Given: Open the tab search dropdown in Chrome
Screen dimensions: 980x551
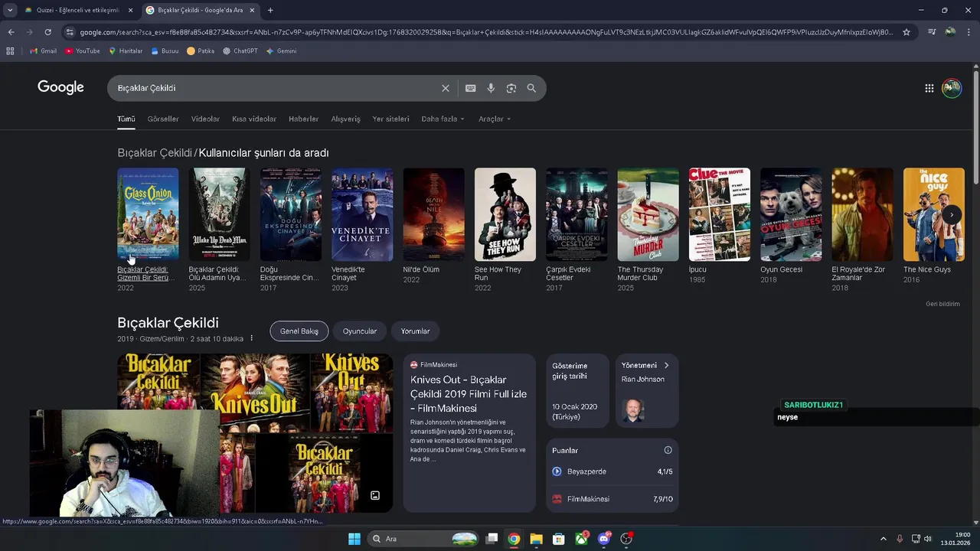Looking at the screenshot, I should pyautogui.click(x=10, y=10).
